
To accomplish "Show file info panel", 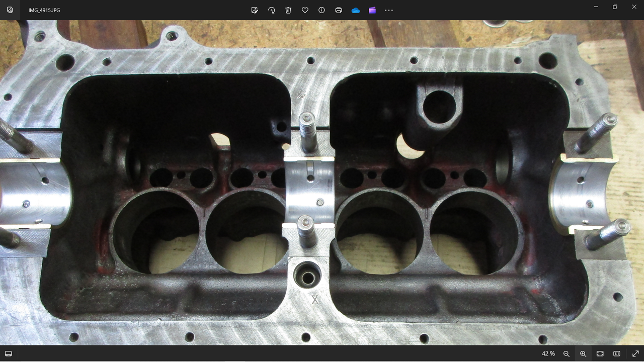I will [321, 10].
